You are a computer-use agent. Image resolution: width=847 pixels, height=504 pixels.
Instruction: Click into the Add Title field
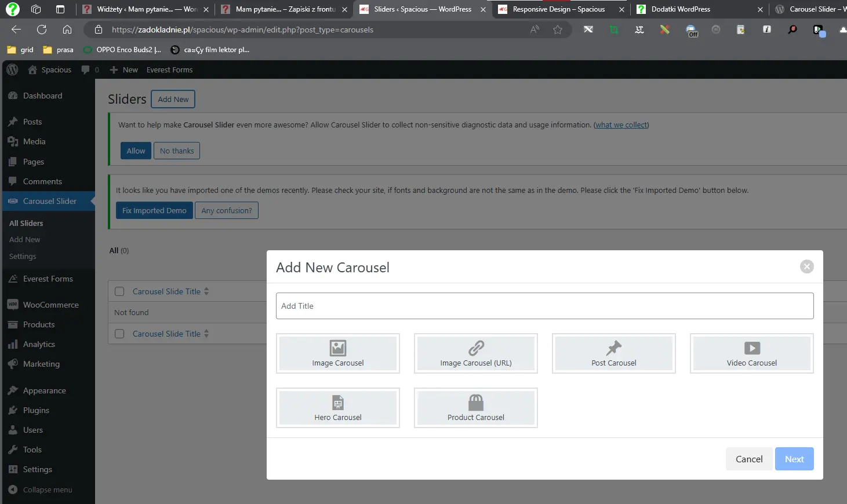[544, 306]
